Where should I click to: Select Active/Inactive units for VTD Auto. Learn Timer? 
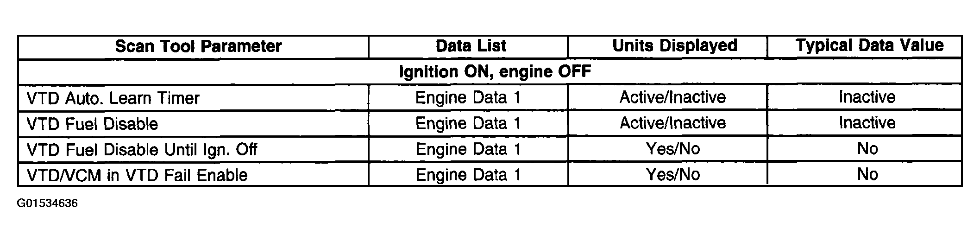pyautogui.click(x=673, y=97)
